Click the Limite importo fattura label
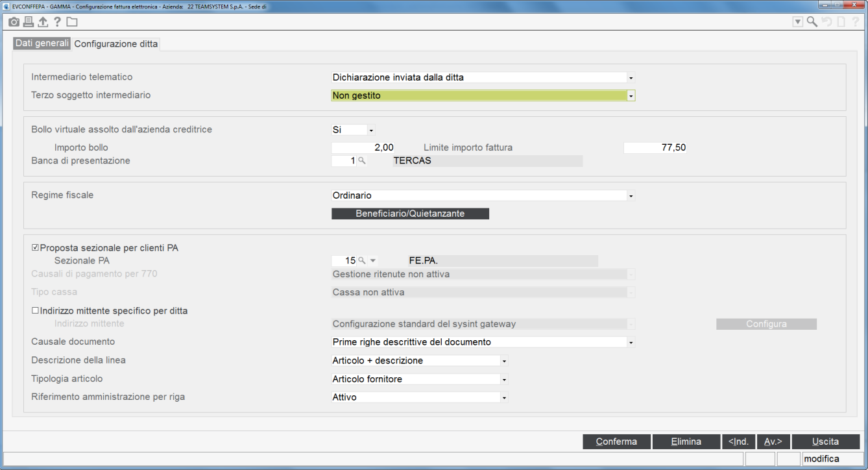 (468, 147)
